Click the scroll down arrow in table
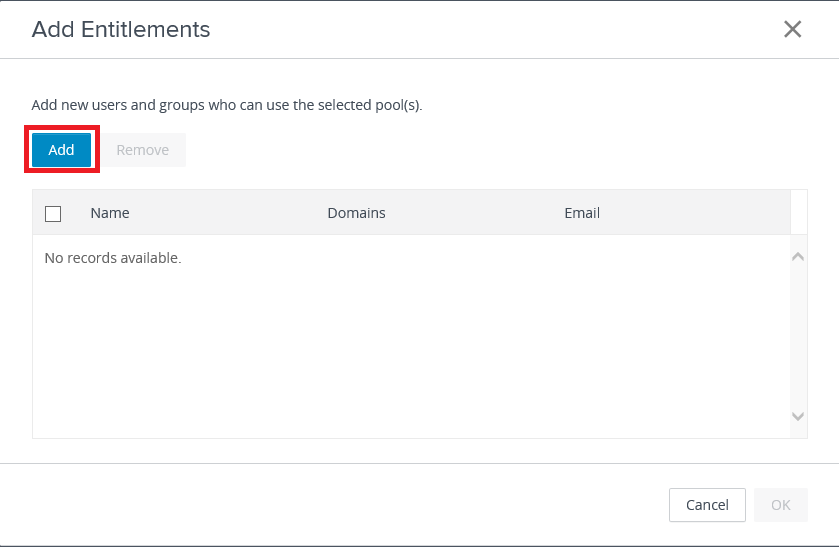839x547 pixels. pyautogui.click(x=797, y=416)
